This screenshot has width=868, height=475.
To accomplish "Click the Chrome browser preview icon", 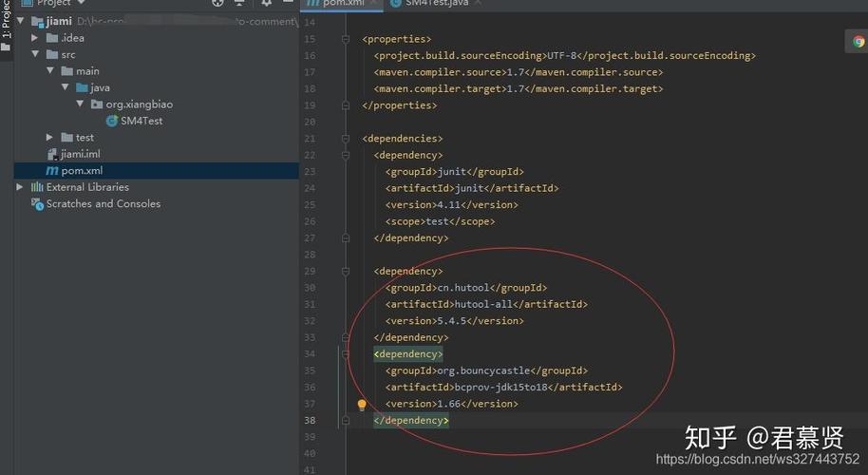I will pyautogui.click(x=859, y=42).
